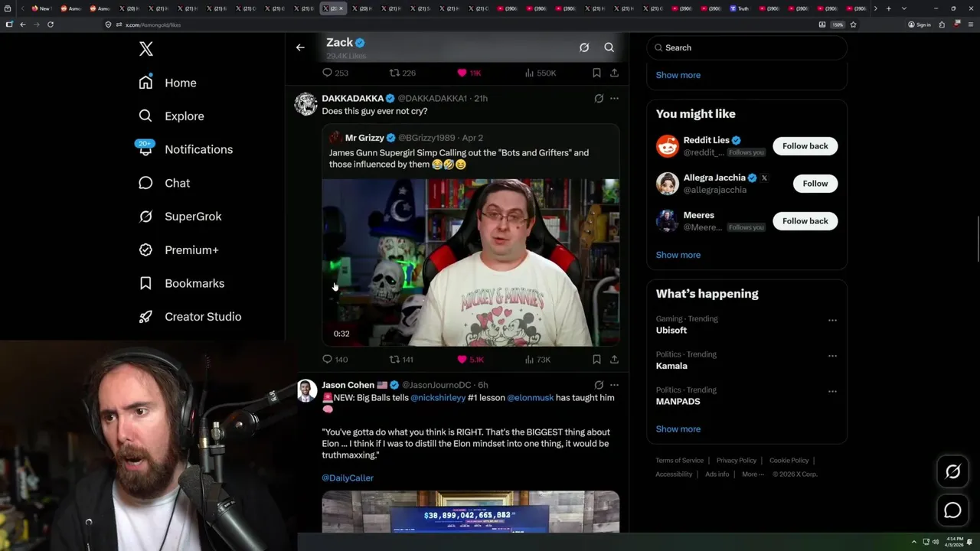
Task: Repost the DAKKADAKKA post showing 141
Action: [401, 359]
